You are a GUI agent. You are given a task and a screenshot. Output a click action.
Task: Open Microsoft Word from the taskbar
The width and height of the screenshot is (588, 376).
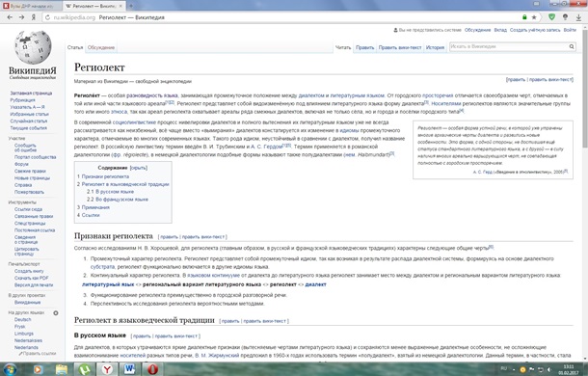pyautogui.click(x=130, y=369)
